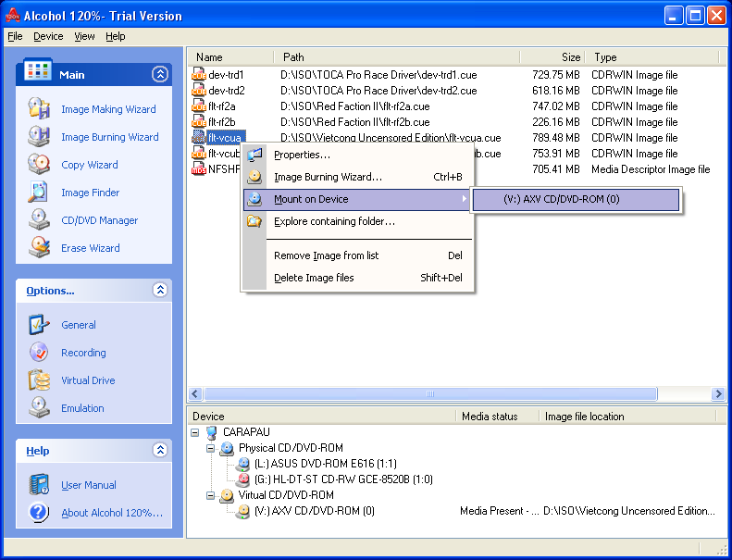Click CD/DVD Manager drive icon
The height and width of the screenshot is (560, 732).
click(39, 220)
